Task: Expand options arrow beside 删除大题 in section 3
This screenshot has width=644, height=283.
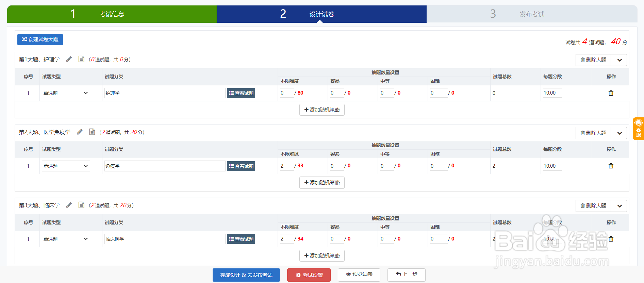Action: (x=619, y=206)
